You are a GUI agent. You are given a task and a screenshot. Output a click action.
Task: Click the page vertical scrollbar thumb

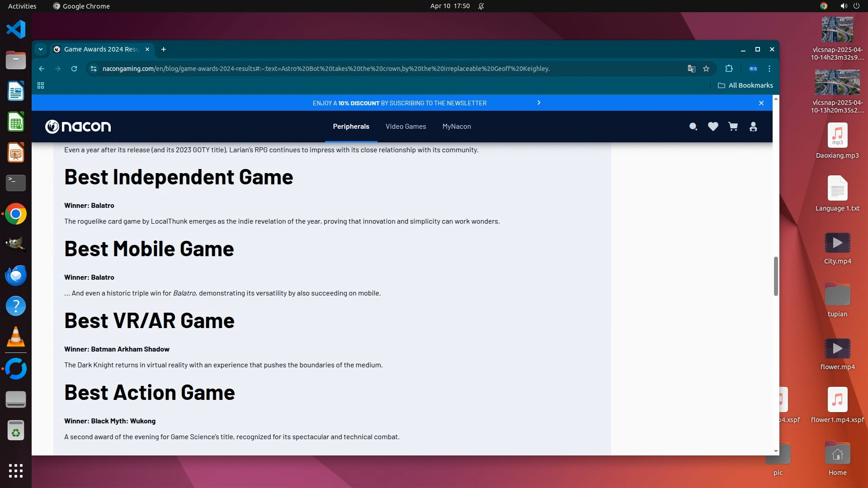pyautogui.click(x=776, y=276)
